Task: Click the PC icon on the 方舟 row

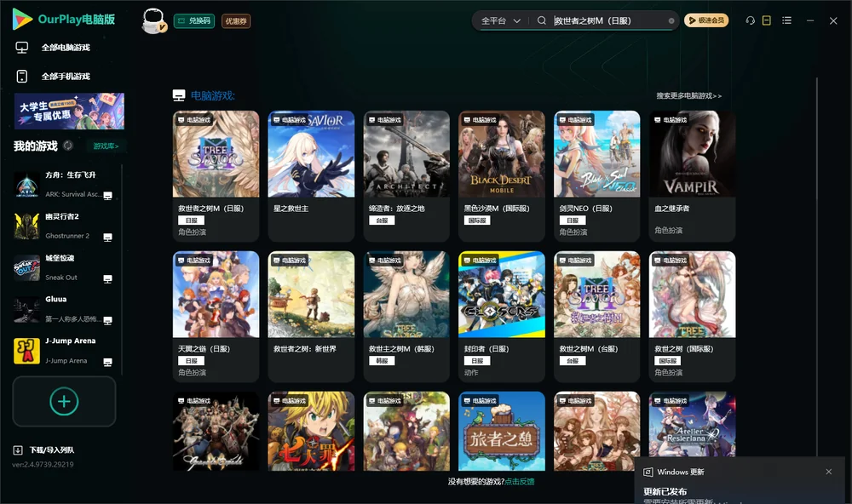Action: point(107,196)
